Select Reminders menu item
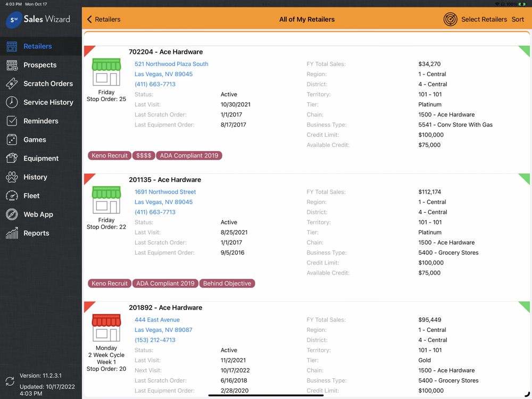This screenshot has width=532, height=399. pos(41,121)
